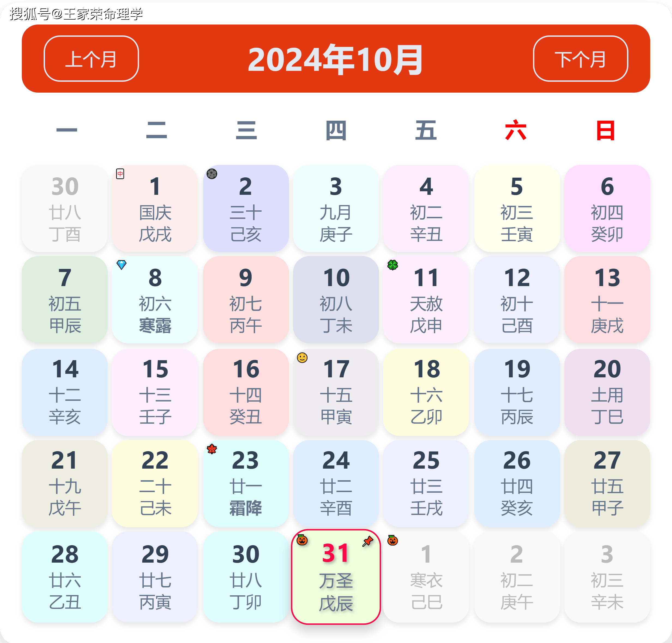The width and height of the screenshot is (672, 643).
Task: Click the red Saturday 六 header
Action: pos(516,130)
